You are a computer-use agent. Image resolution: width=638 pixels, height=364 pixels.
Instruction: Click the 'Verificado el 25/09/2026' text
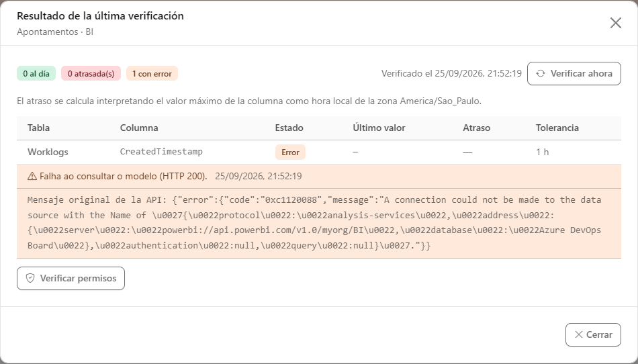tap(452, 74)
